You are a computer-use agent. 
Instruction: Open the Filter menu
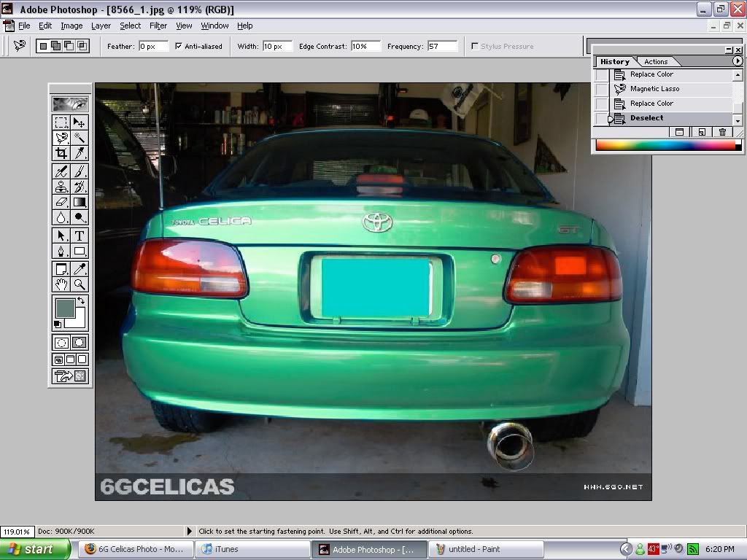click(158, 26)
